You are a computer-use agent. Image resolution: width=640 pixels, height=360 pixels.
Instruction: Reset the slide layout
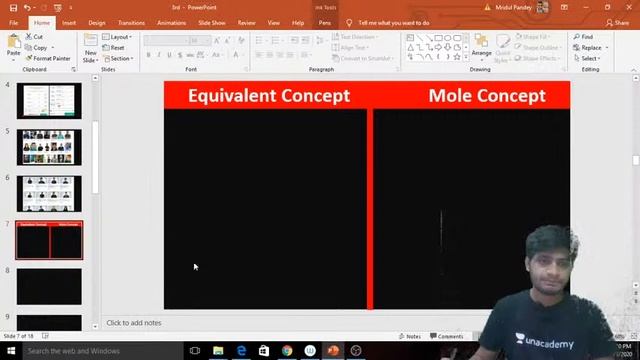click(x=113, y=48)
